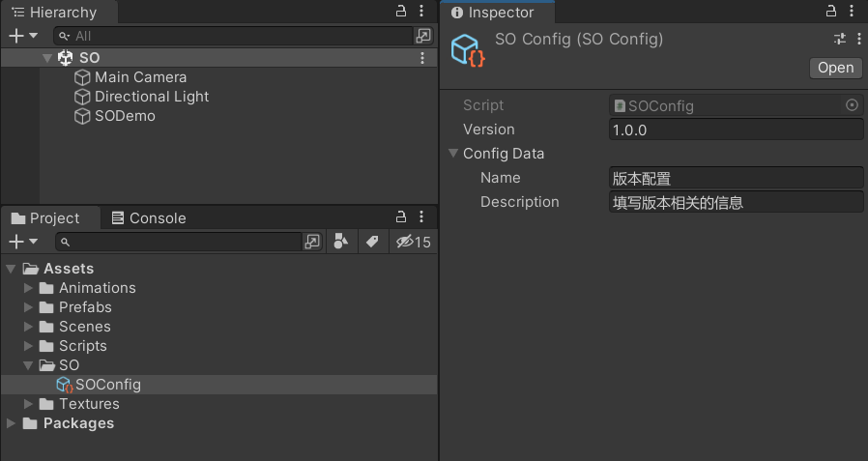Open the Hierarchy panel three-dot menu

(421, 11)
